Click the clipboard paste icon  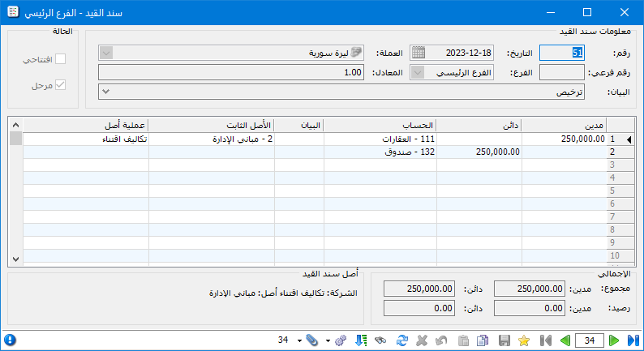[x=463, y=340]
